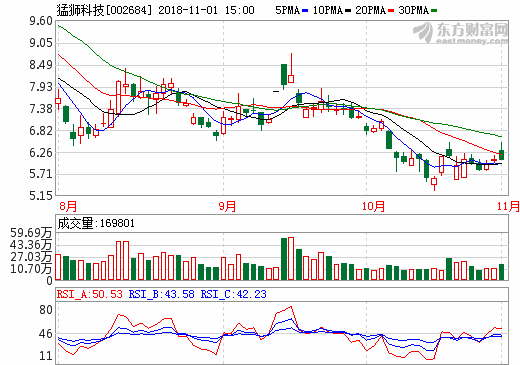Click the tallest red volume bar in September
Screen dimensions: 520x365
pos(291,258)
